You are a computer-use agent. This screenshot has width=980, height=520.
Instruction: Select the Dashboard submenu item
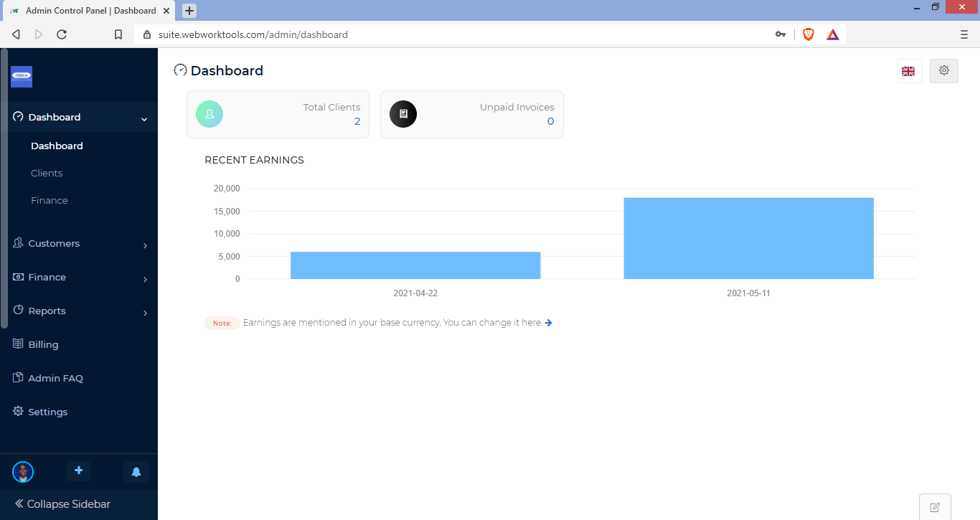point(57,146)
